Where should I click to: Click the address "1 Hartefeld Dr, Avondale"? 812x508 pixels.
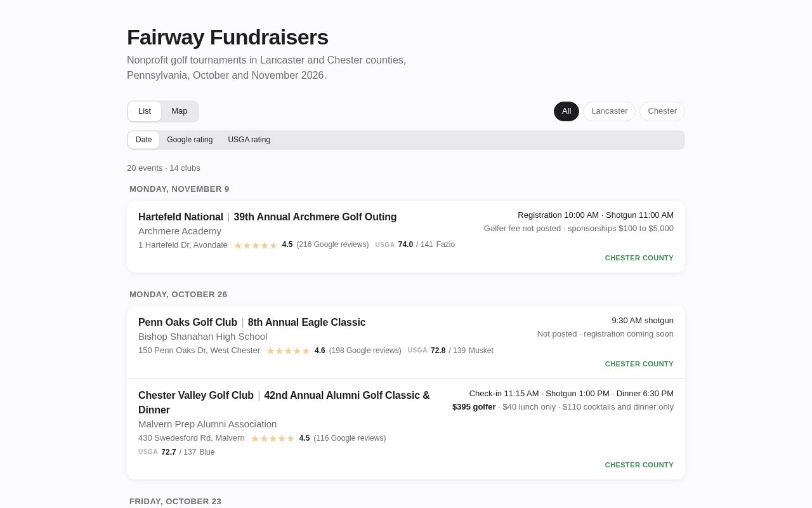point(183,245)
